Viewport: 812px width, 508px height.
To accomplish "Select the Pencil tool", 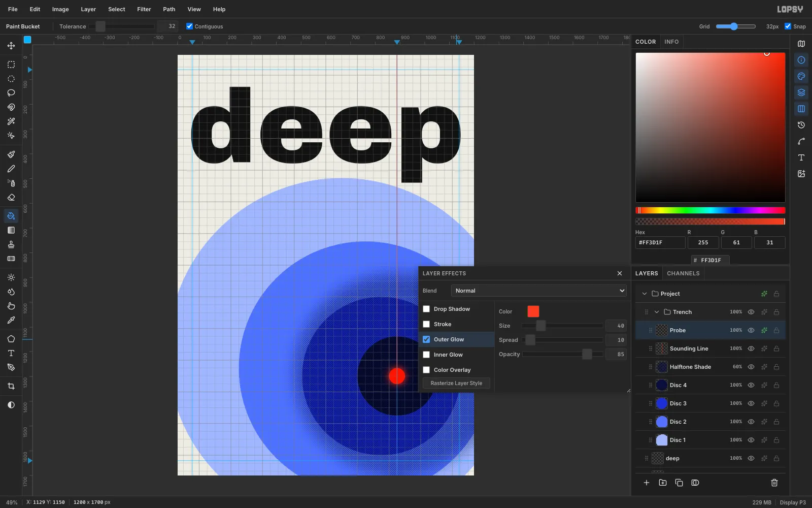I will point(11,169).
